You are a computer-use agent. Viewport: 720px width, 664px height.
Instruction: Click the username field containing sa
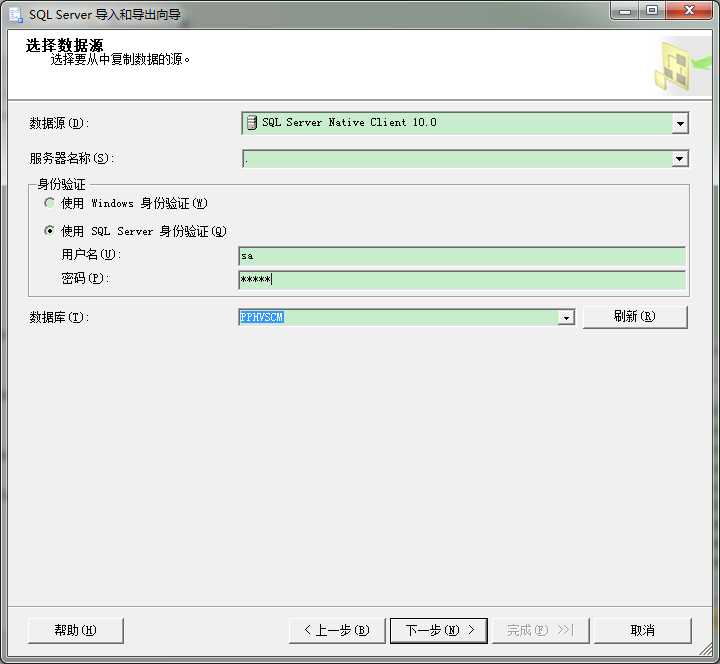pos(462,256)
